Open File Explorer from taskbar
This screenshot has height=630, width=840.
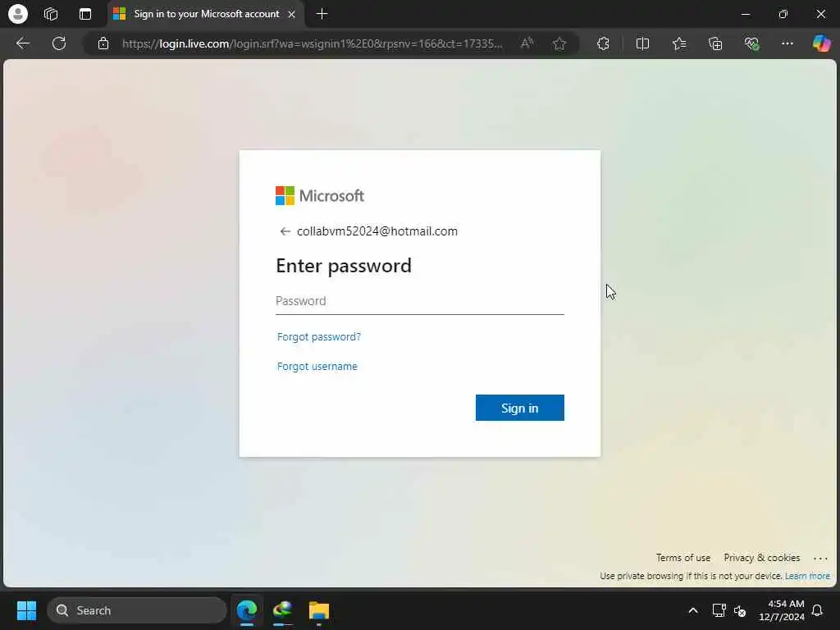[319, 610]
